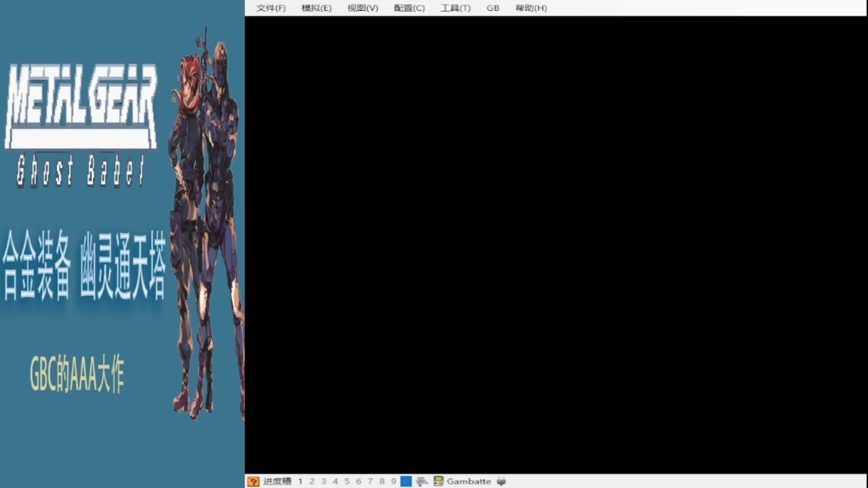Select save state slot 5
The width and height of the screenshot is (868, 488).
coord(347,481)
